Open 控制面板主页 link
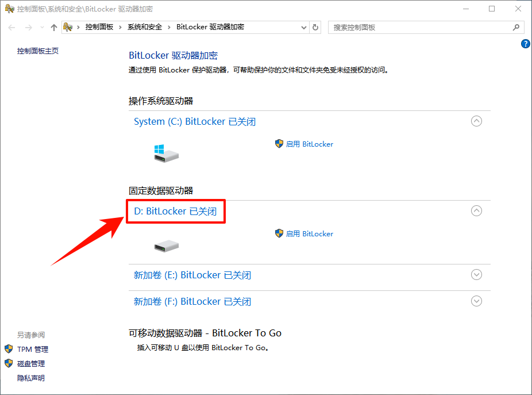532x395 pixels. tap(38, 51)
